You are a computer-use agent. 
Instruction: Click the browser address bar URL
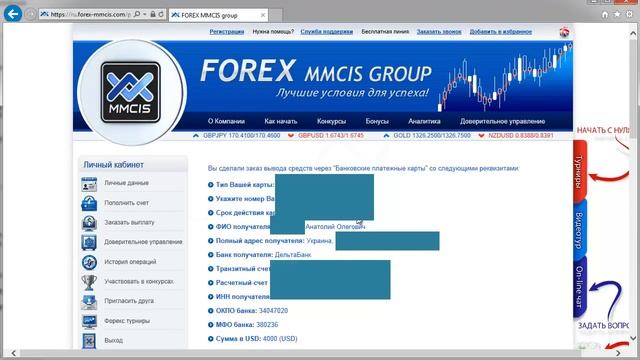pyautogui.click(x=90, y=14)
